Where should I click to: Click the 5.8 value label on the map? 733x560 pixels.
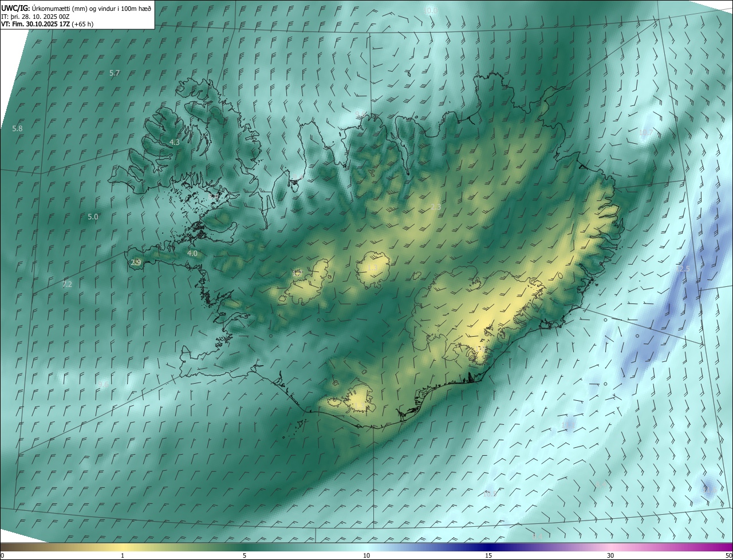(x=17, y=129)
